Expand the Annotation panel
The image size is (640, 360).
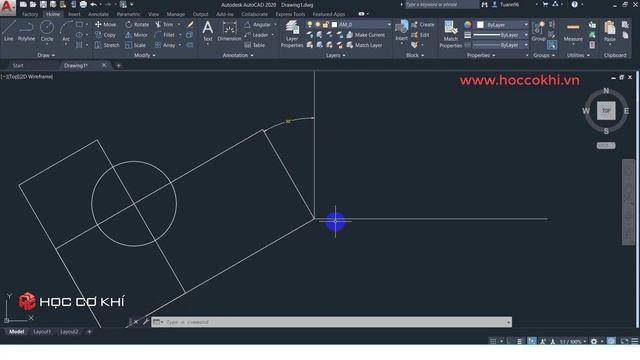(238, 55)
